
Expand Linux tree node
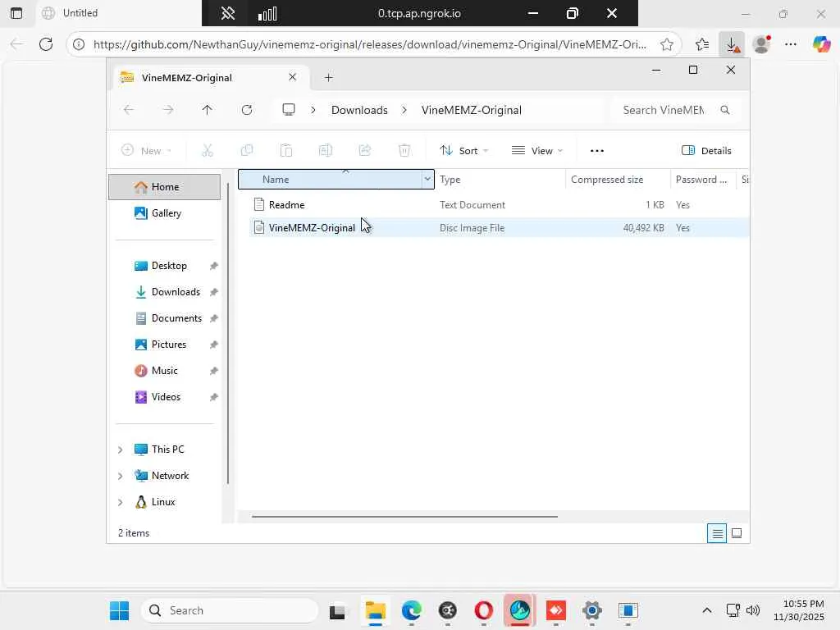[121, 502]
